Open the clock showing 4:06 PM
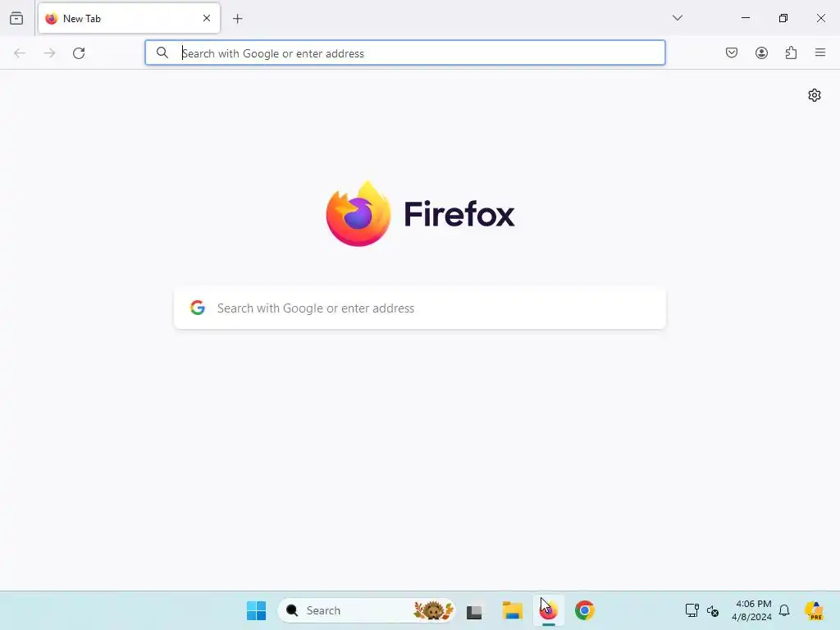Screen dimensions: 840x630 (752, 610)
